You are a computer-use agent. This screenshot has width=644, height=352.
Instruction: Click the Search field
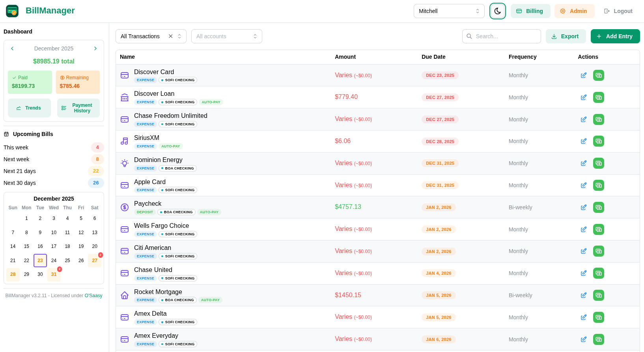502,36
